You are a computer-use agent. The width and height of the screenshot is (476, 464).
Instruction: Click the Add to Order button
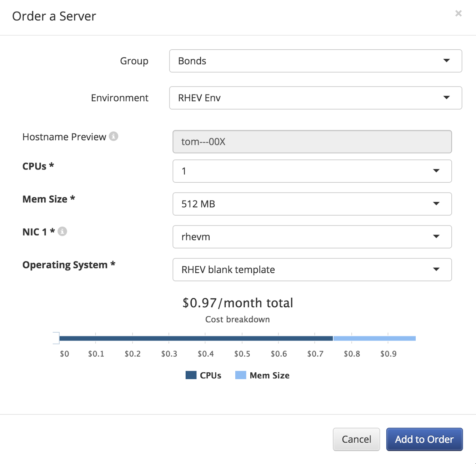coord(424,439)
